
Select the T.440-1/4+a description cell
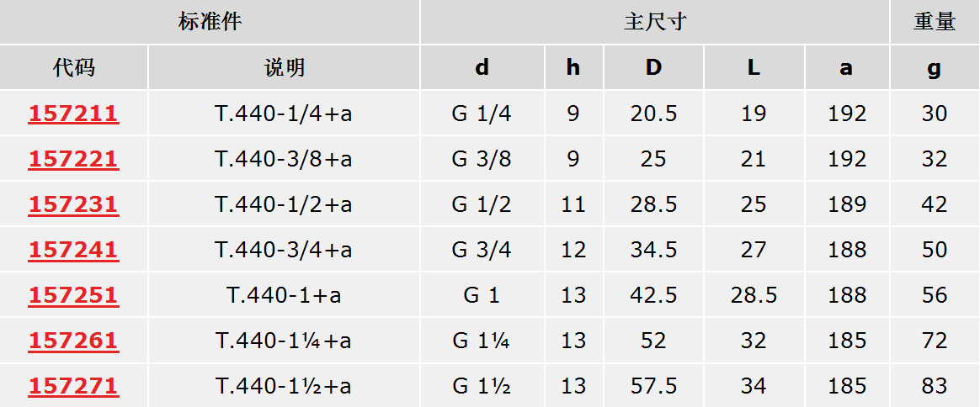284,114
